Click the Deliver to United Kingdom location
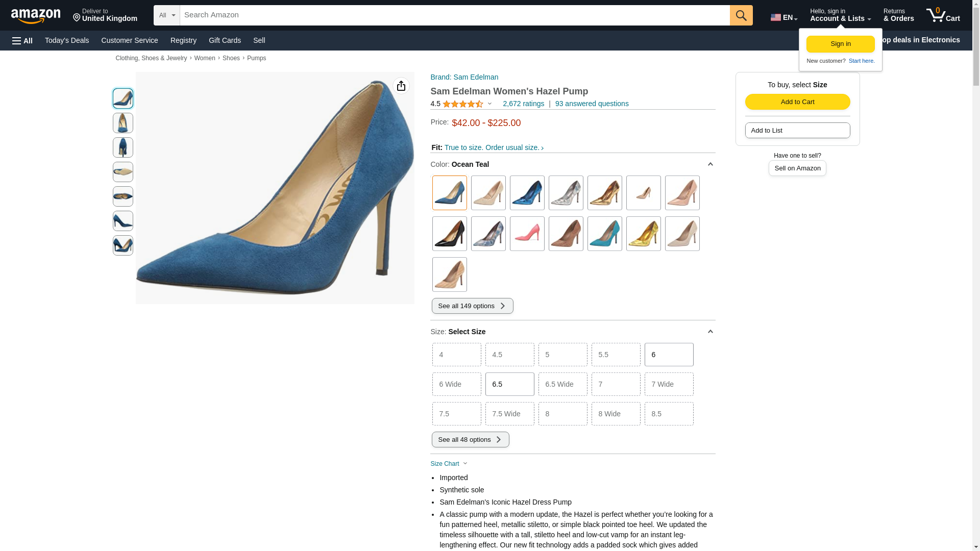This screenshot has width=980, height=551. coord(105,15)
